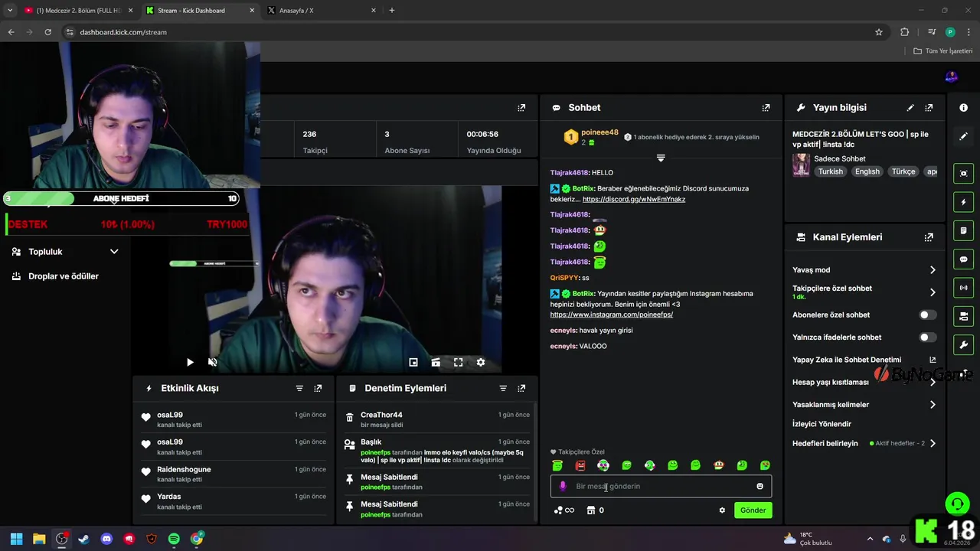The image size is (980, 551).
Task: Pop out the Etkinlik Akışı panel
Action: click(318, 388)
